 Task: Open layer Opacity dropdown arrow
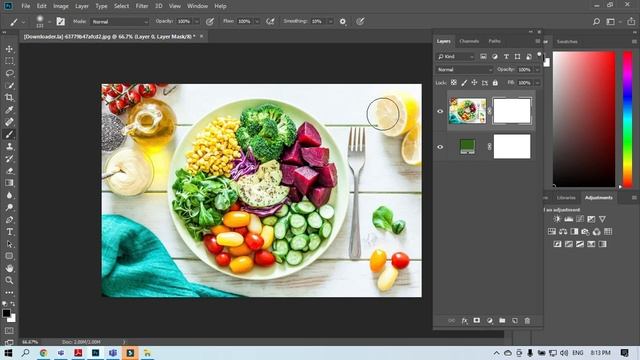(537, 70)
